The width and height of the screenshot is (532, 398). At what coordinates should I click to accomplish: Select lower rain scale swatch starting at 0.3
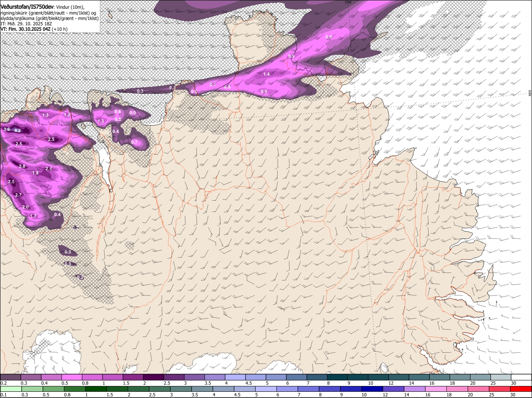pos(32,389)
